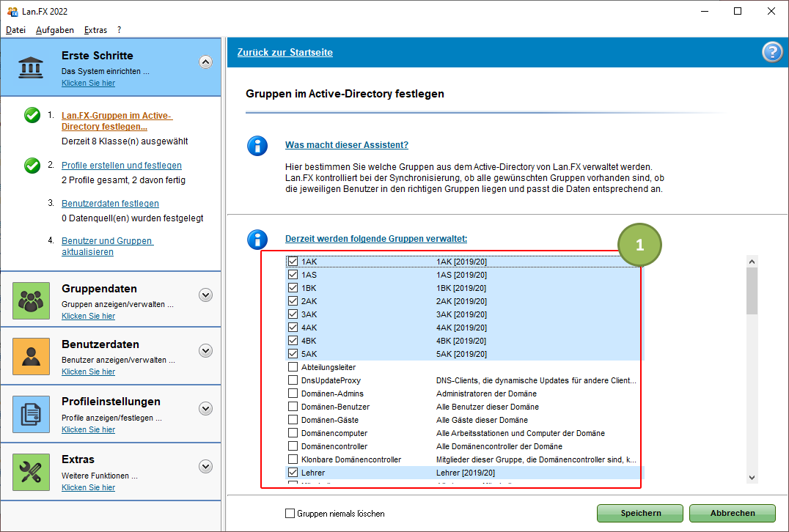This screenshot has height=532, width=789.
Task: Uncheck the 4BK group checkbox
Action: tap(293, 341)
